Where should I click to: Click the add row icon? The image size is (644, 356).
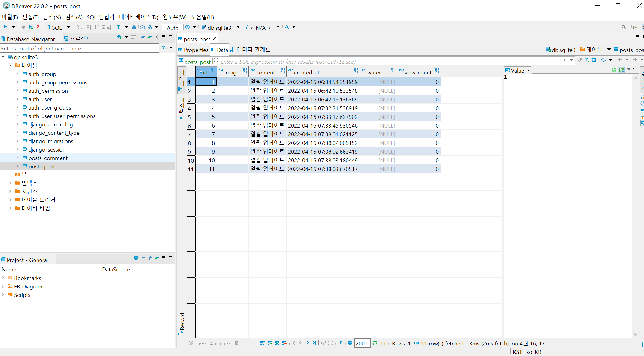[270, 343]
